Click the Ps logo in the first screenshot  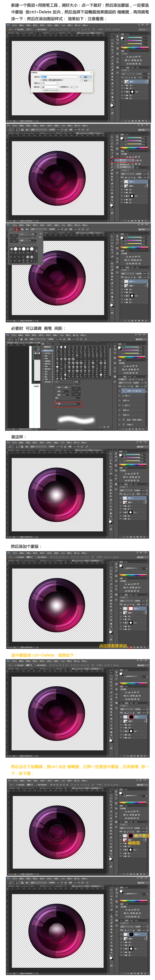[x=8, y=25]
